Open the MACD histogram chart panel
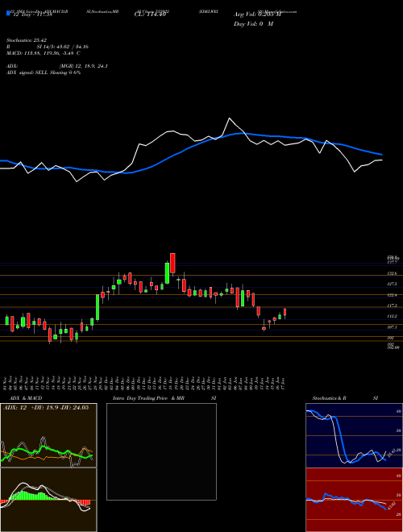This screenshot has width=403, height=532. click(48, 500)
